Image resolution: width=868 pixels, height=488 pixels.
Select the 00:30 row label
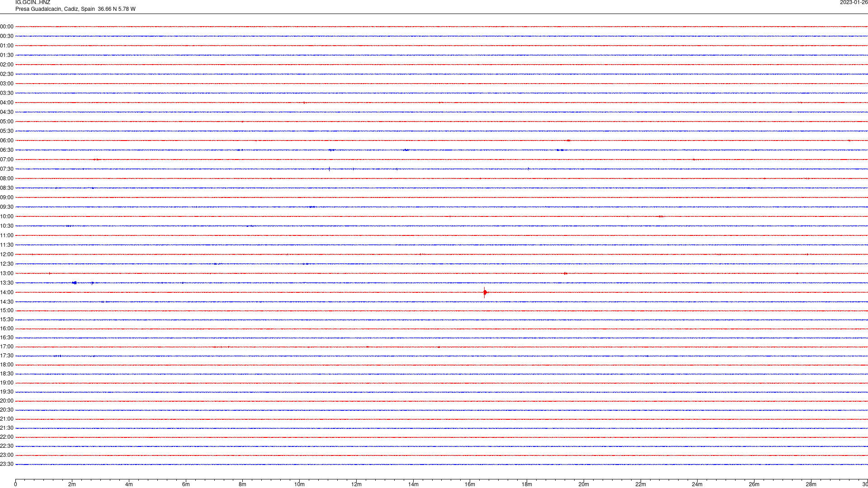pos(7,36)
